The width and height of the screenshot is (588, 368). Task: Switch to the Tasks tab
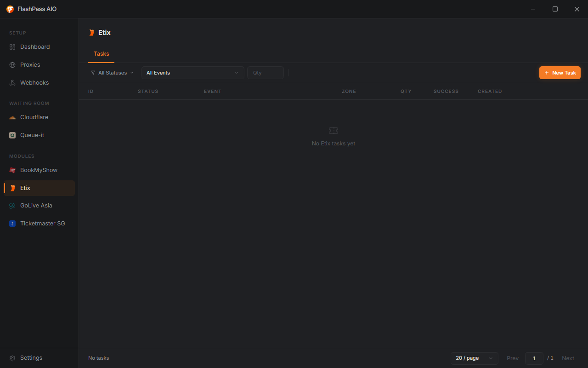click(102, 54)
